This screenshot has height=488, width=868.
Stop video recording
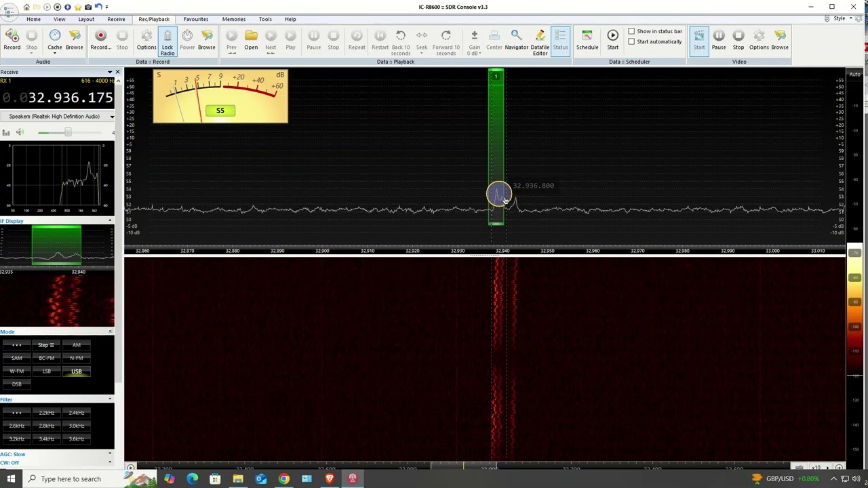738,40
